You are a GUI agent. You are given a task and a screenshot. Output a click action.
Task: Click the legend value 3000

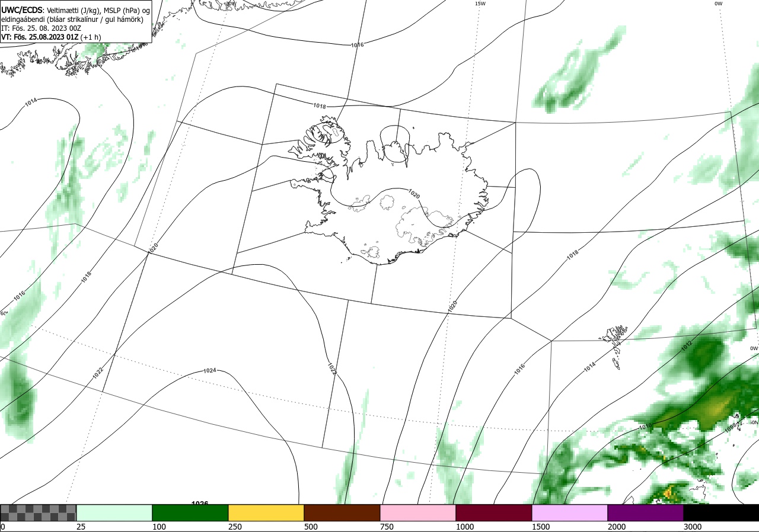pyautogui.click(x=693, y=527)
